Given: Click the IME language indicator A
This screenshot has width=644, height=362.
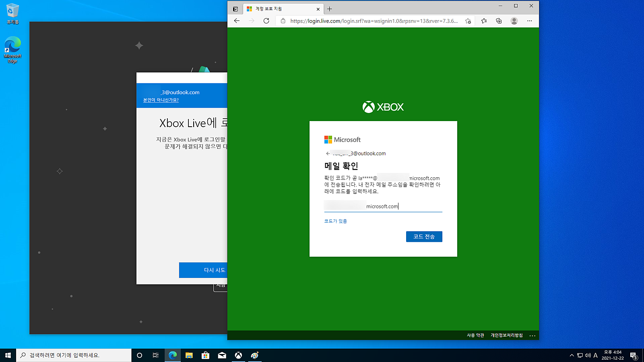Looking at the screenshot, I should [x=596, y=355].
